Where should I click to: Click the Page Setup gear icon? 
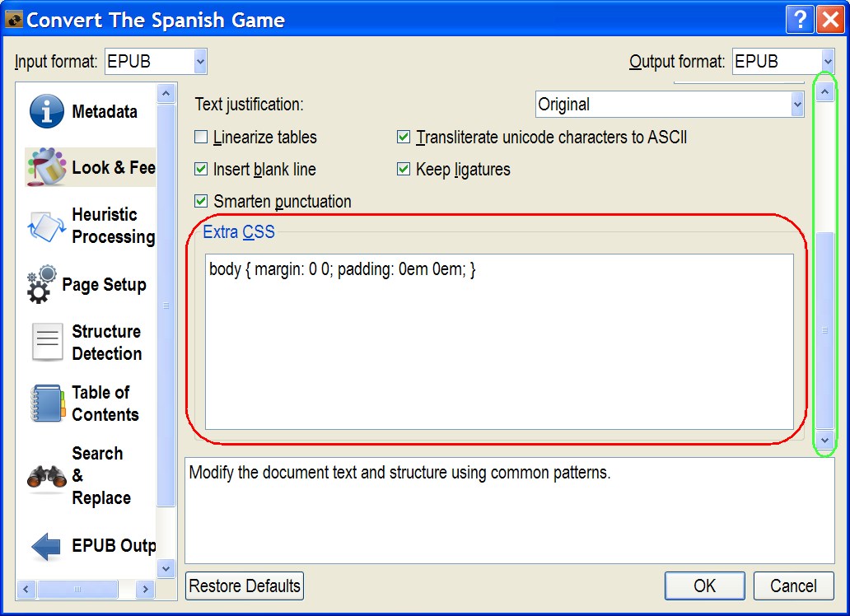coord(44,285)
